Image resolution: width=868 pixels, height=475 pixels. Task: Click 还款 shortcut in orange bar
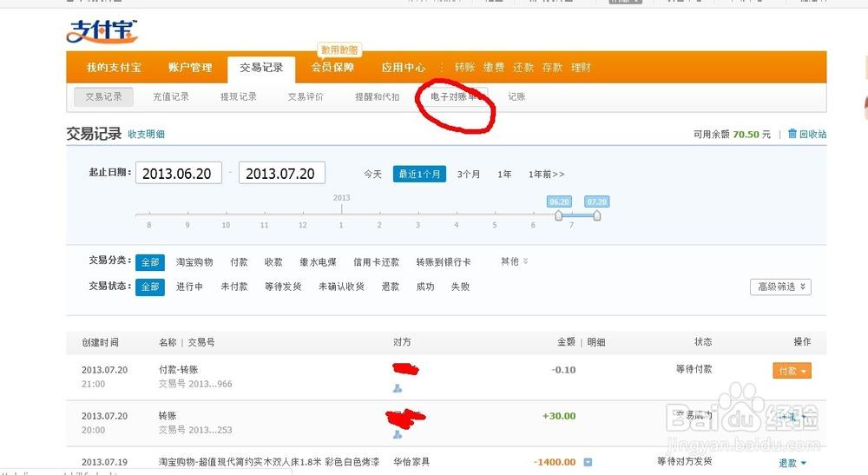pyautogui.click(x=523, y=68)
